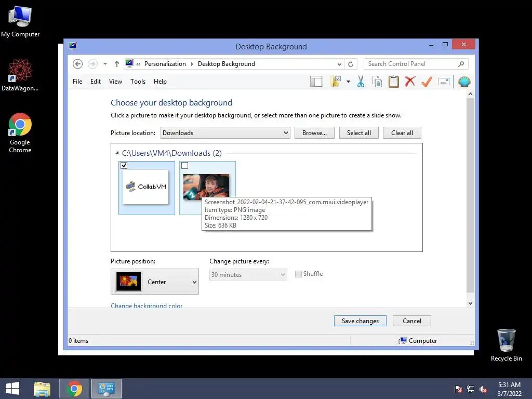Image resolution: width=532 pixels, height=399 pixels.
Task: Open folder options toolbar dropdown arrow
Action: [x=349, y=82]
